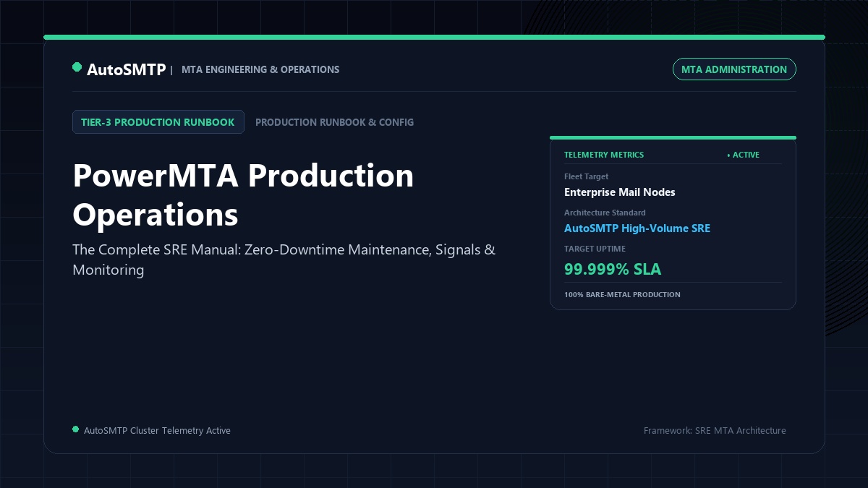Viewport: 868px width, 488px height.
Task: Click the 100% BARE-METAL PRODUCTION note
Action: tap(622, 295)
